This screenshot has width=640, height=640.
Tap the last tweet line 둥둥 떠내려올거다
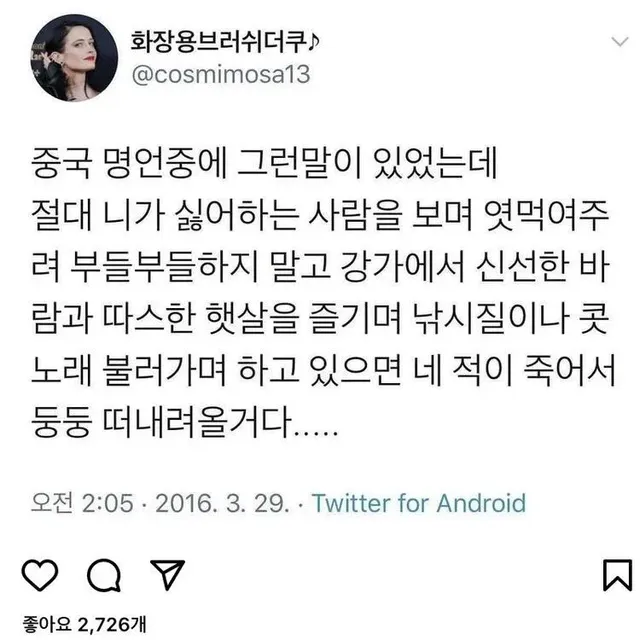tap(184, 422)
